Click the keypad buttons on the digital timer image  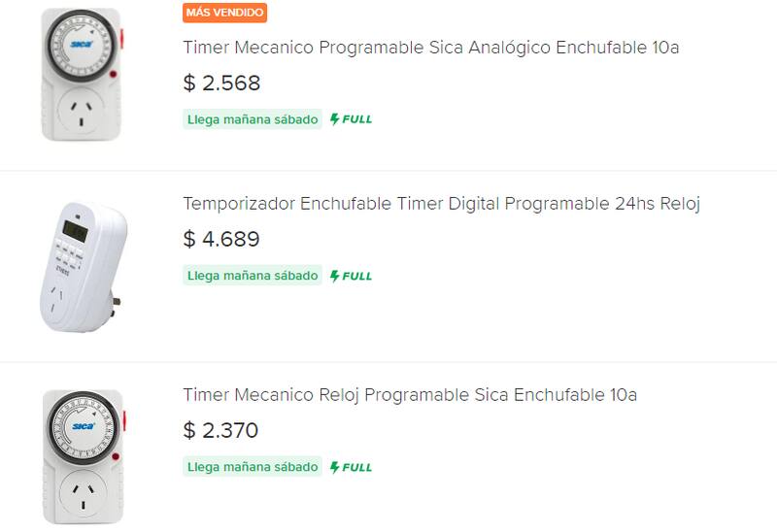[x=70, y=259]
